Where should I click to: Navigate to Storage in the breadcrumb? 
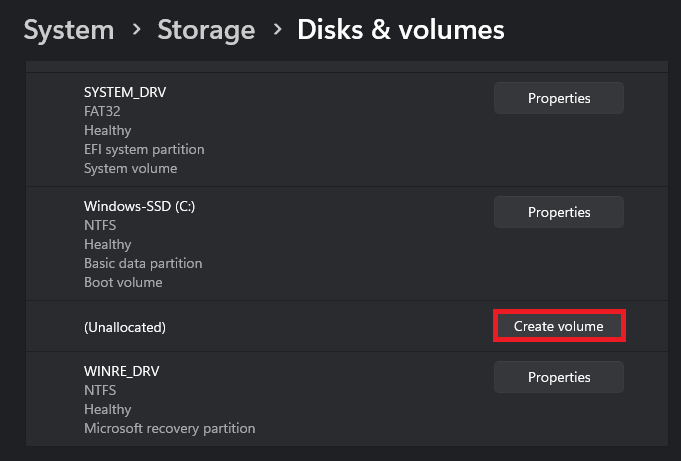(x=205, y=30)
